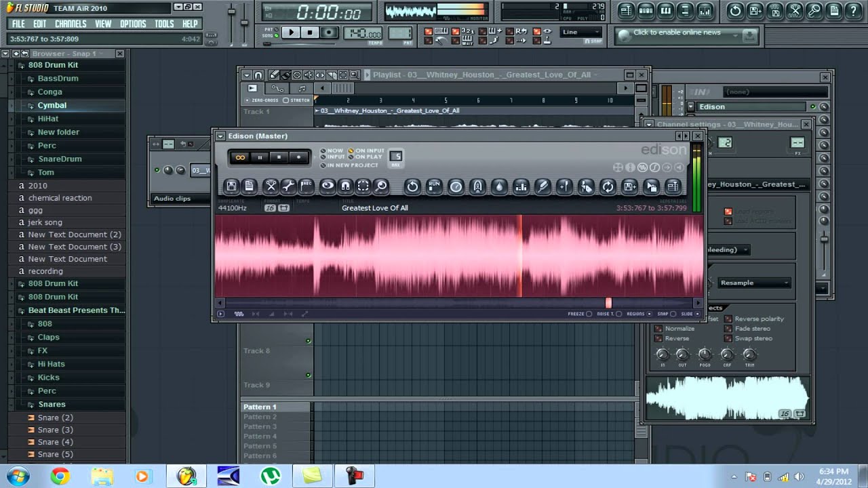Open the Resample dropdown in Channel settings
Screen dimensions: 868x488
point(754,283)
